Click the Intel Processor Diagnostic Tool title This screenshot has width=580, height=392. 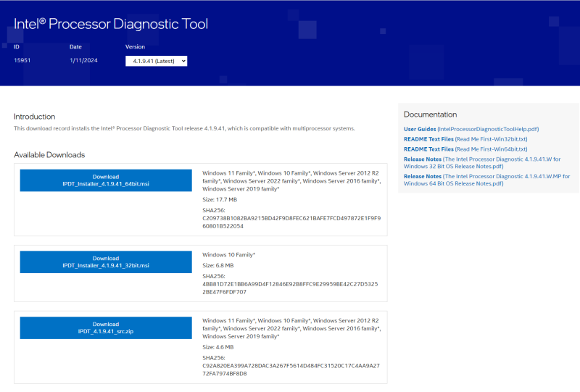coord(111,24)
